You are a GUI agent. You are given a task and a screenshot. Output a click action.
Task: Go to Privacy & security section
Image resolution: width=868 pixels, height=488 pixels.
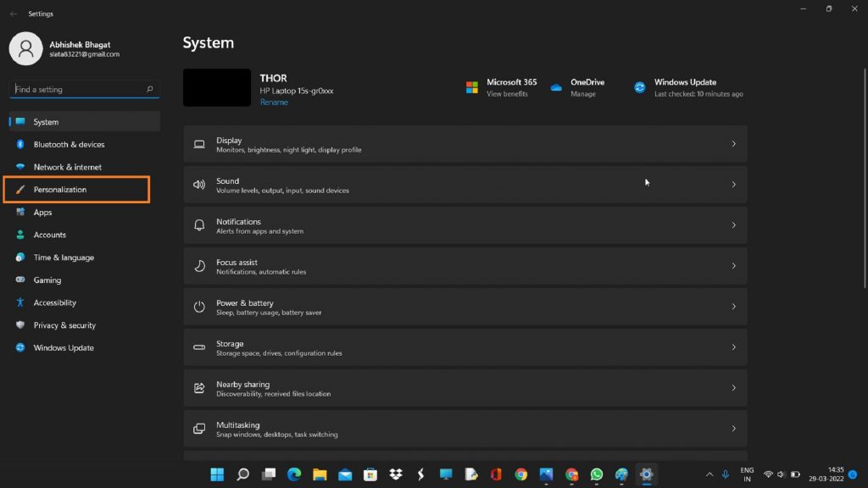(64, 325)
